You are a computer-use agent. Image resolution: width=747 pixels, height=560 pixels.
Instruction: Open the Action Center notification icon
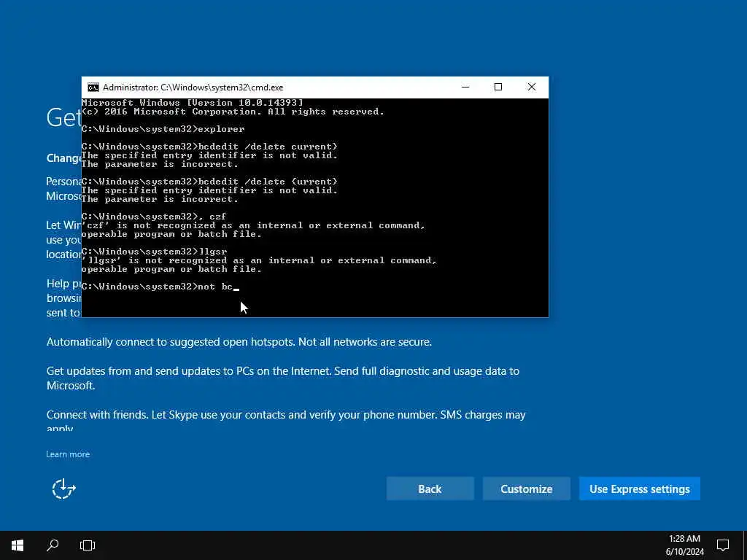pos(723,545)
